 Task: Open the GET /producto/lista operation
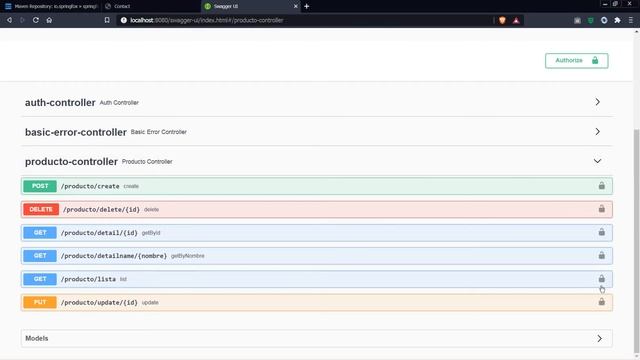point(317,279)
